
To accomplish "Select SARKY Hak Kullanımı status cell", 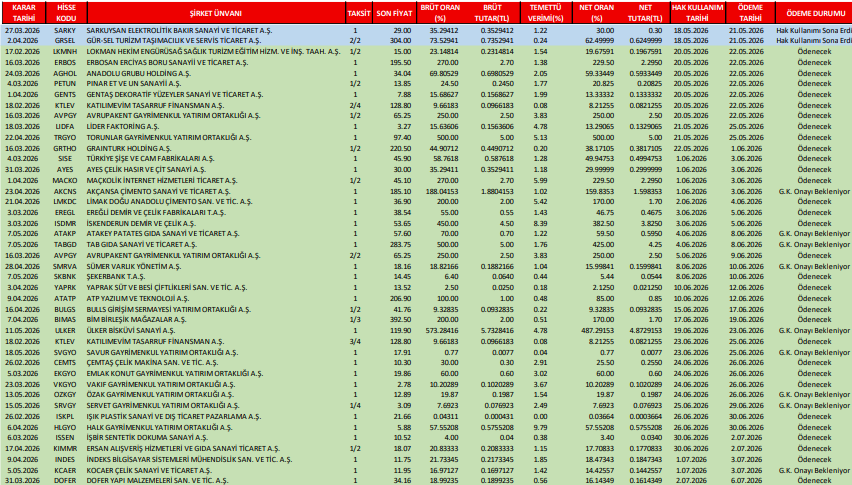I will [814, 30].
